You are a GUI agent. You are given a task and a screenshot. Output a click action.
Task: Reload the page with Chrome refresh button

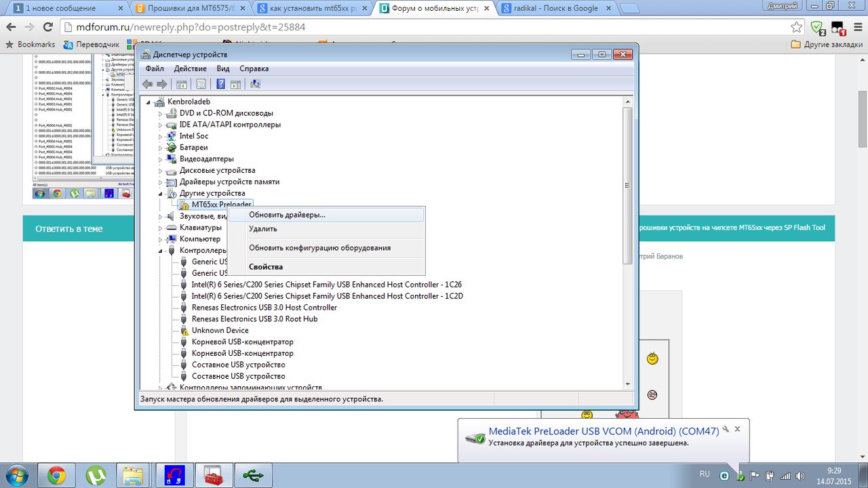tap(47, 28)
